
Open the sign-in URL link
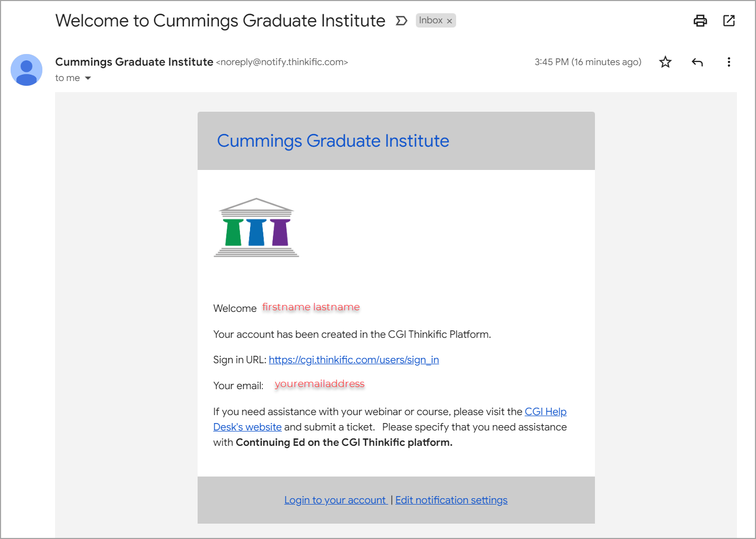[353, 360]
